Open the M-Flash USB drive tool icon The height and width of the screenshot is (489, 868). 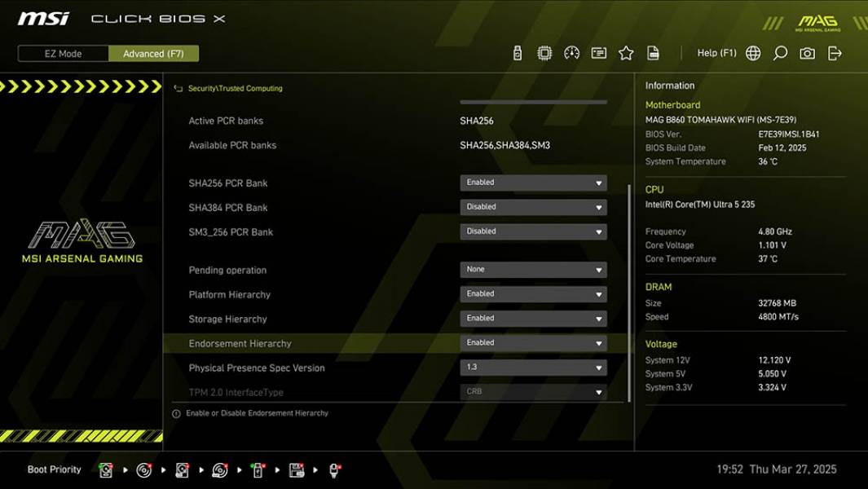point(517,53)
